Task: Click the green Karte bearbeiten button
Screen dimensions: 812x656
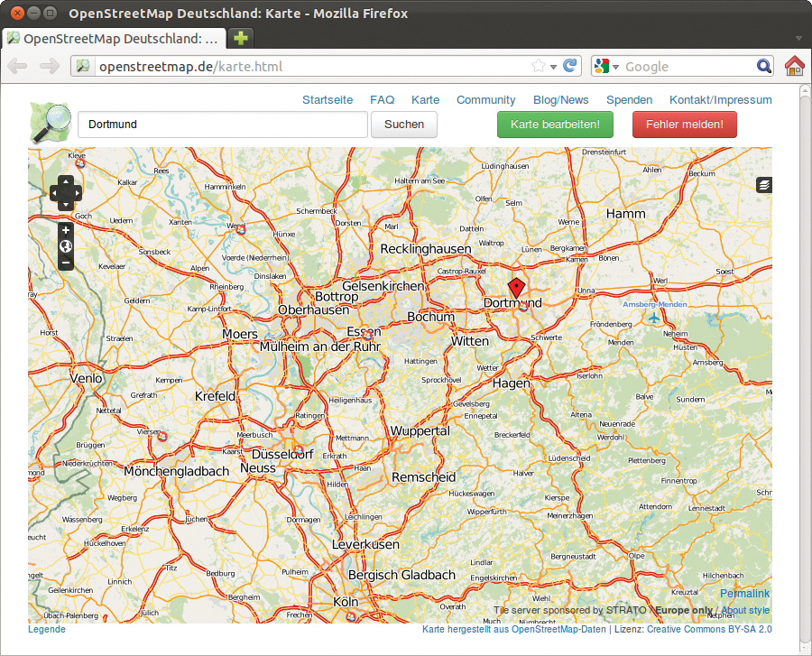Action: (x=555, y=125)
